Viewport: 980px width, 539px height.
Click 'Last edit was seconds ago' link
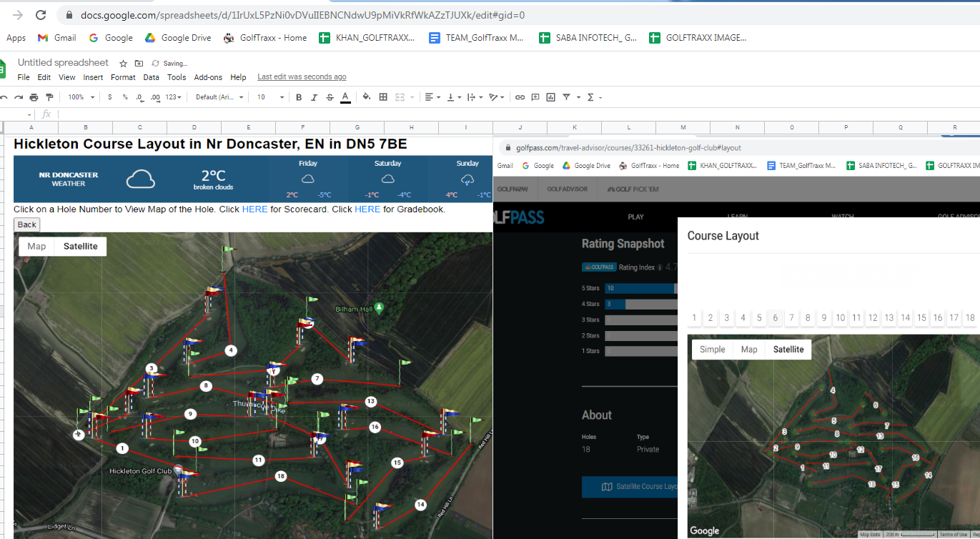pos(302,77)
